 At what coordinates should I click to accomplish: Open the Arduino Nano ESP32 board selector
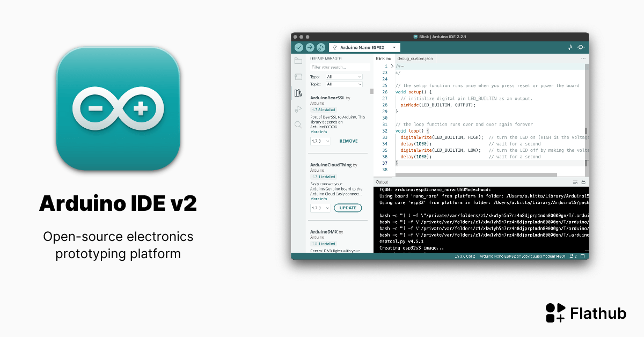(365, 47)
